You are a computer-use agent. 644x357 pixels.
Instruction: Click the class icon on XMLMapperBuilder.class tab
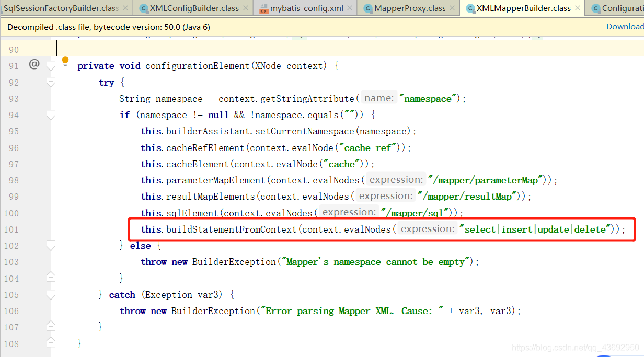[470, 8]
